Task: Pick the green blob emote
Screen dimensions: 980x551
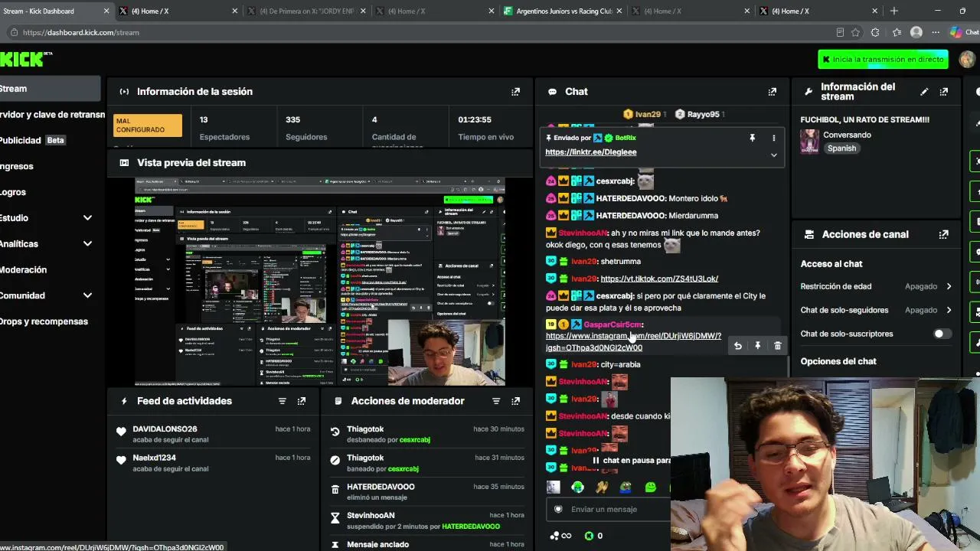Action: click(651, 487)
